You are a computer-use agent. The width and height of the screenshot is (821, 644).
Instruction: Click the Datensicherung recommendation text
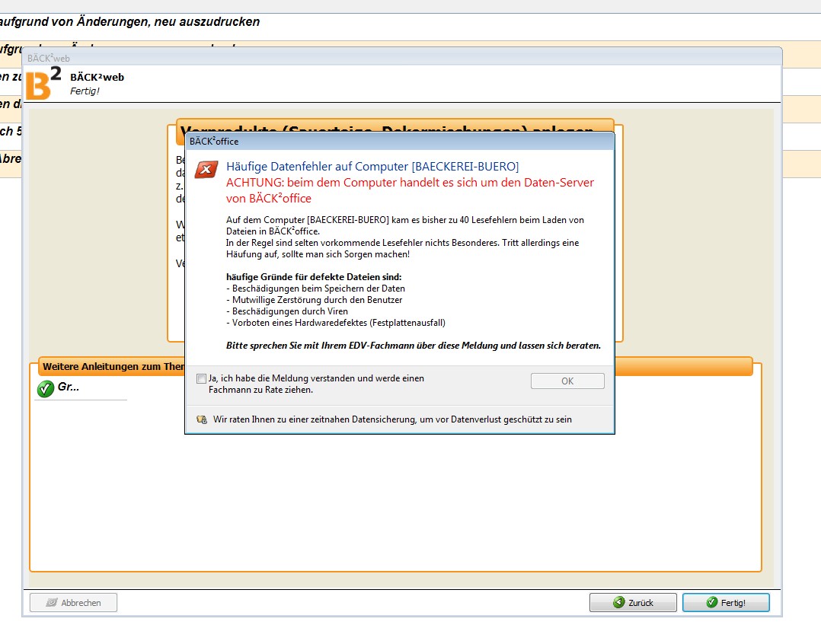pyautogui.click(x=391, y=419)
